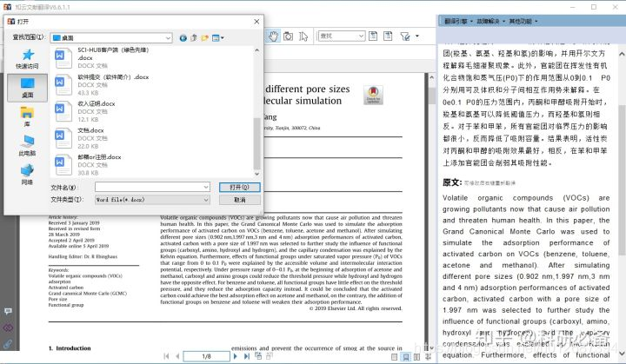Click the snapshot camera tool
Viewport: 626px width, 364px height.
[x=288, y=36]
